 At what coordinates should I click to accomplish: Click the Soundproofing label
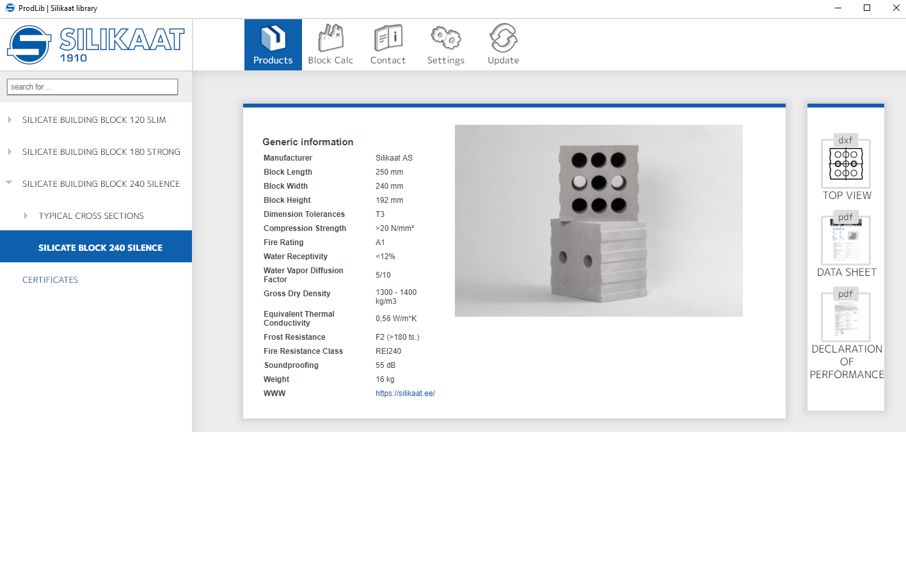click(291, 365)
